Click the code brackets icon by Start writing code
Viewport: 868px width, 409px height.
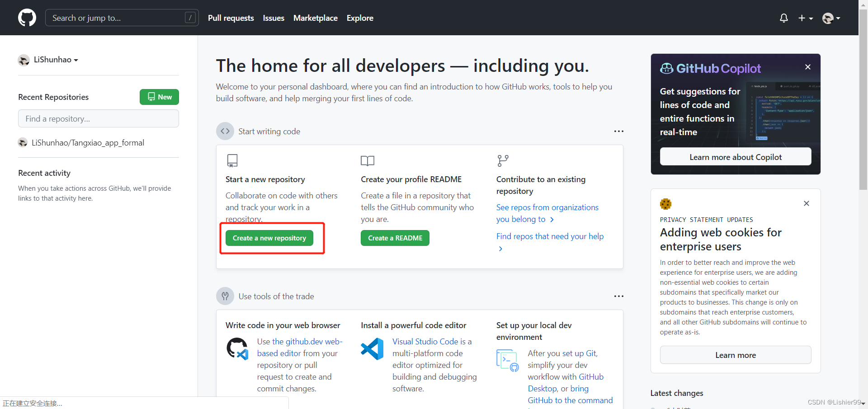click(225, 131)
